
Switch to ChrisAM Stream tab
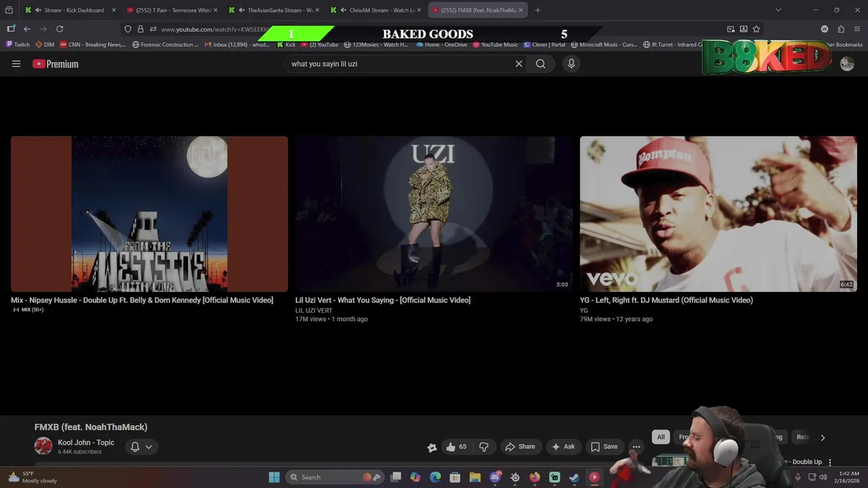[x=376, y=10]
